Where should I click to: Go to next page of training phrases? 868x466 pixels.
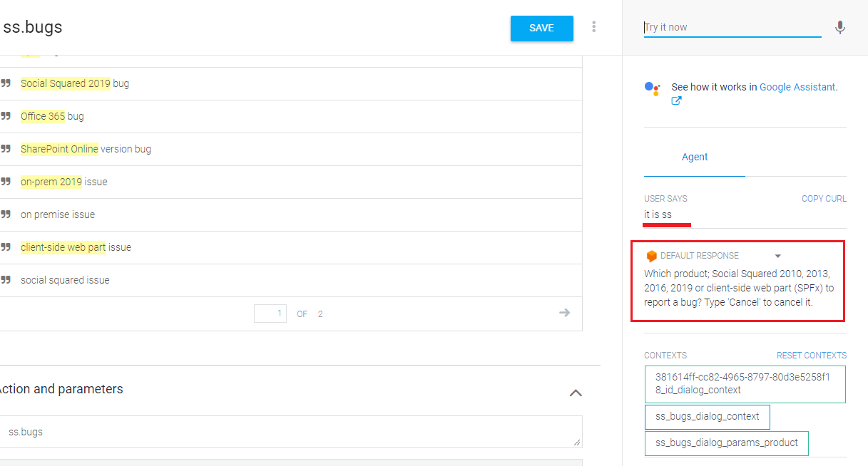[x=564, y=313]
